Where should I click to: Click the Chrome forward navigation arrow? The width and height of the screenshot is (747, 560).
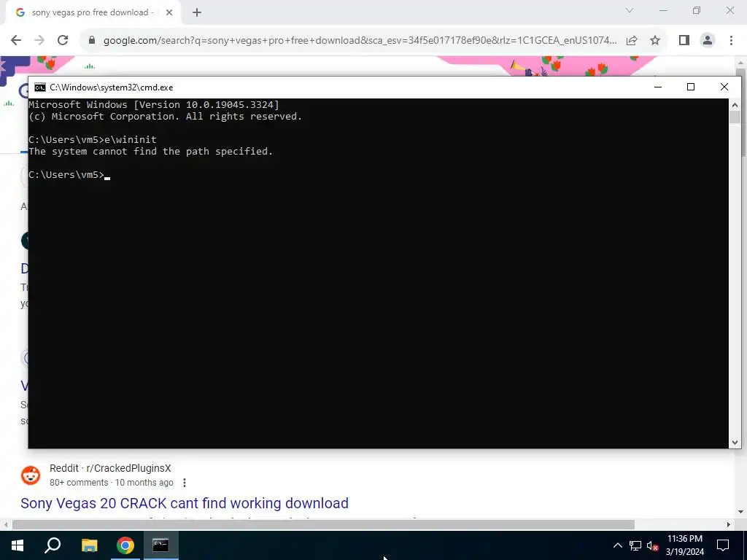[39, 41]
